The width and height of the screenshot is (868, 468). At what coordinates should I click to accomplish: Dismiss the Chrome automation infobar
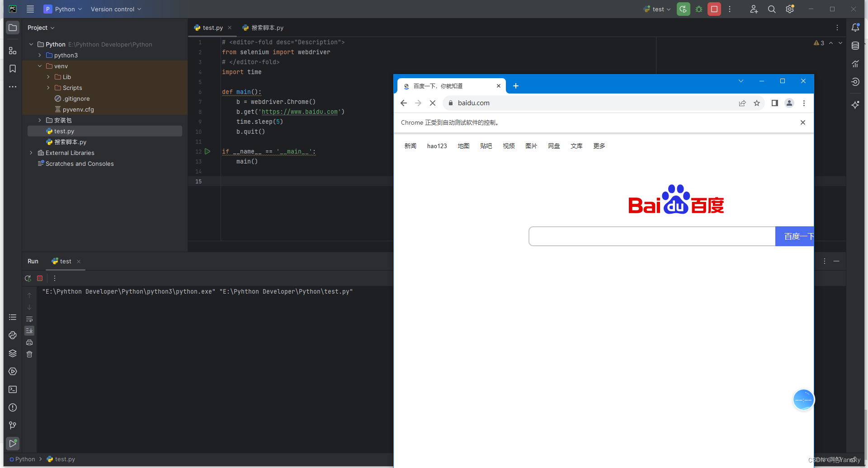coord(803,122)
